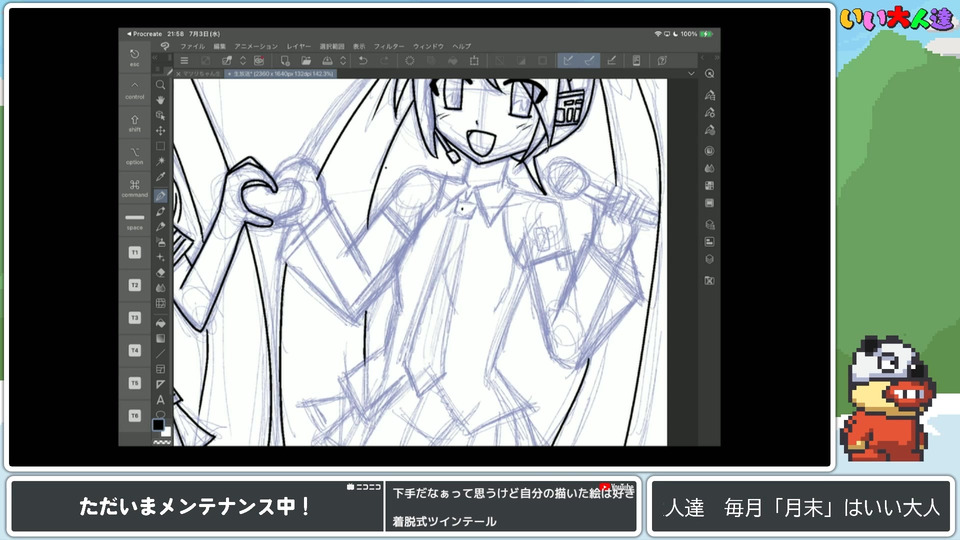Select the Object operation tool
The width and height of the screenshot is (960, 540).
point(160,115)
